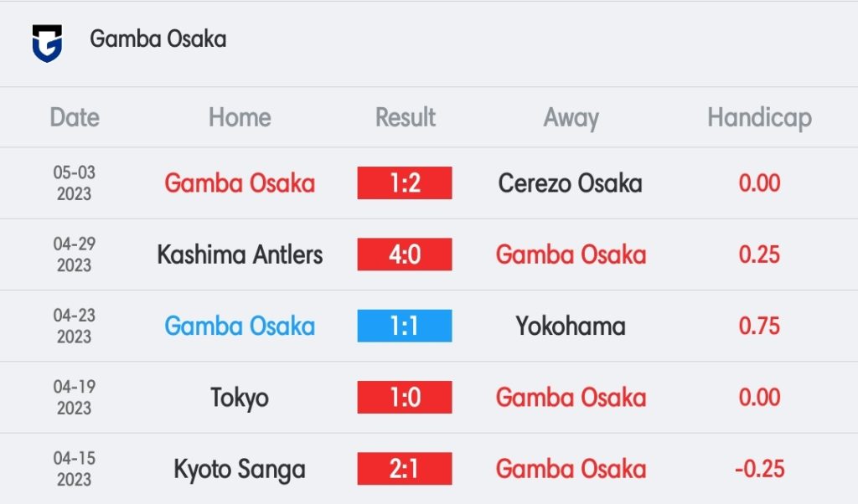Viewport: 858px width, 504px height.
Task: Select the Date column header
Action: point(75,117)
